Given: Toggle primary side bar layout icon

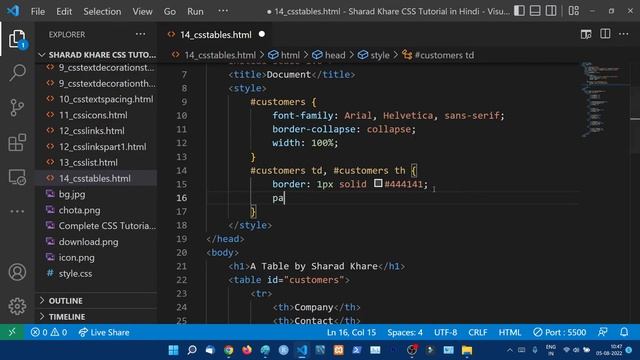Looking at the screenshot, I should click(519, 11).
